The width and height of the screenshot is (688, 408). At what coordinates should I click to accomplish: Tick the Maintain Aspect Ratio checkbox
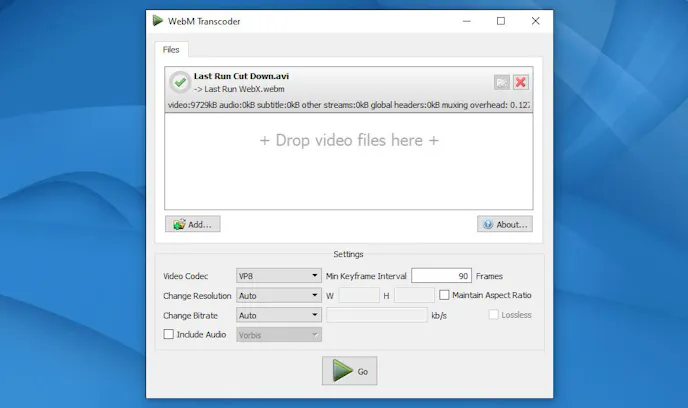(x=444, y=295)
